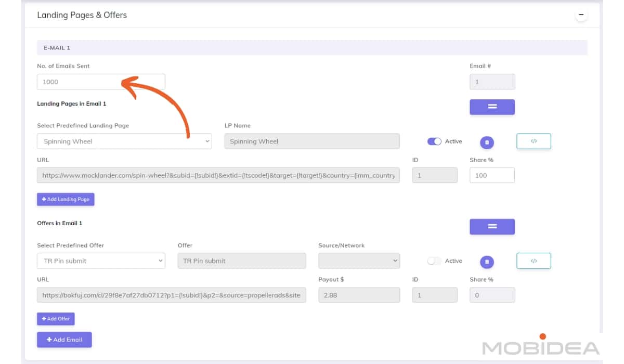The image size is (624, 364).
Task: Click the bokfuj offer URL field
Action: [172, 295]
